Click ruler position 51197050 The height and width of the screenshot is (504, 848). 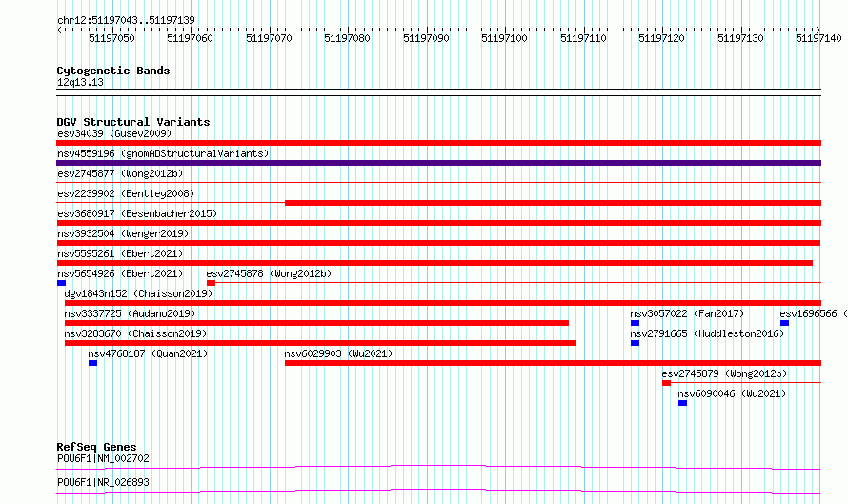click(x=111, y=38)
